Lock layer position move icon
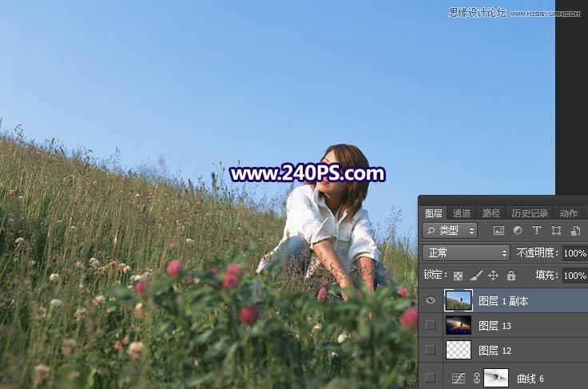This screenshot has height=389, width=588. [493, 276]
